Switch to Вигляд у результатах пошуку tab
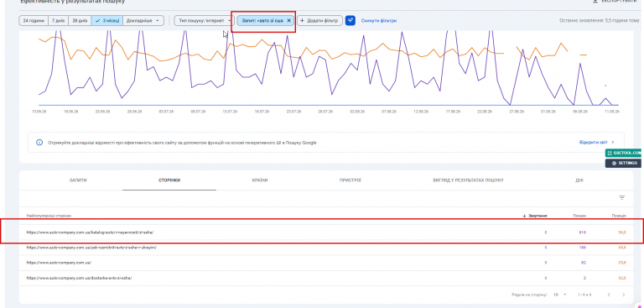Image resolution: width=644 pixels, height=308 pixels. pos(468,180)
